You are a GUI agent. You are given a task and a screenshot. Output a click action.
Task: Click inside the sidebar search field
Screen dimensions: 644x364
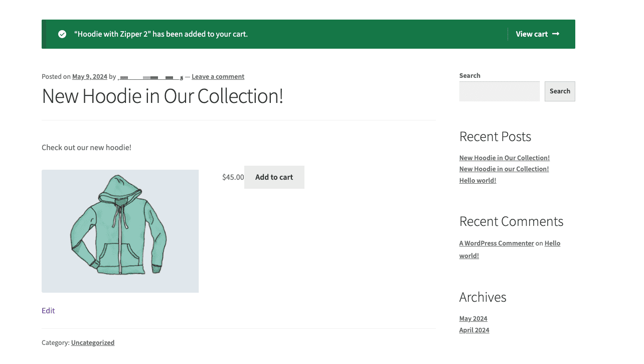499,91
